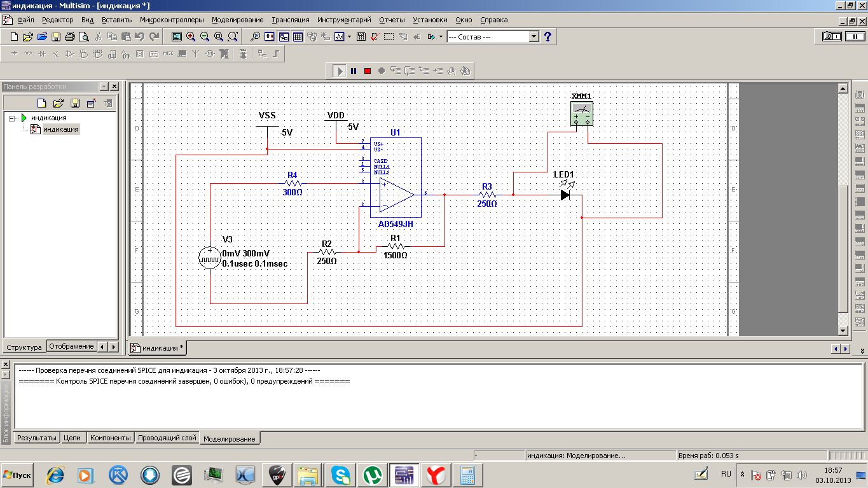Click the New file icon in toolbar
The image size is (868, 488).
14,37
